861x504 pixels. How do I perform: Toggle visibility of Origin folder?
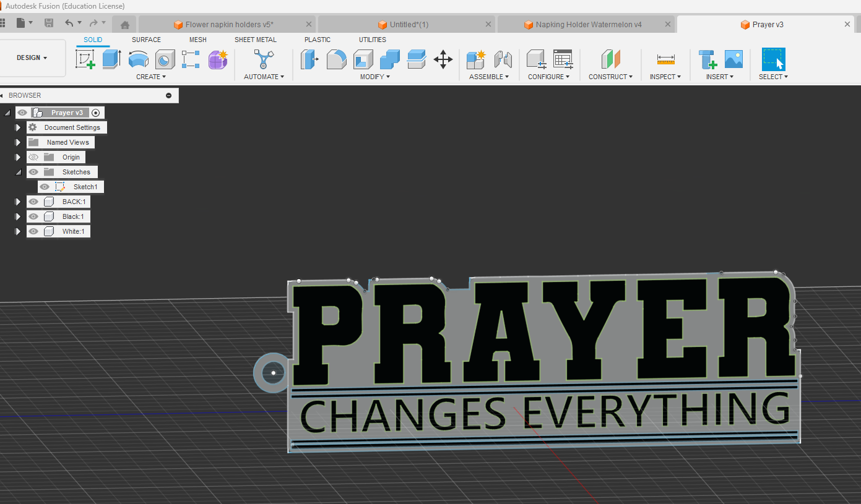click(33, 157)
